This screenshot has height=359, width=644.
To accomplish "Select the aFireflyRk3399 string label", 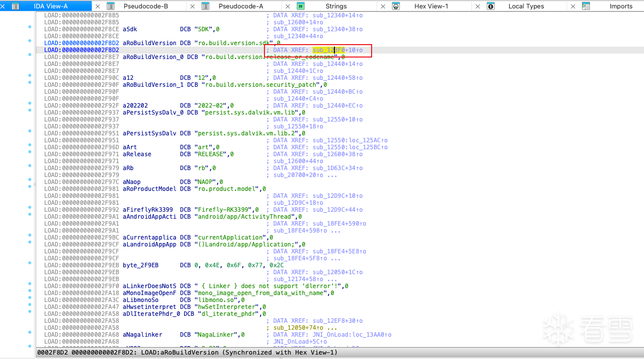I will [147, 210].
